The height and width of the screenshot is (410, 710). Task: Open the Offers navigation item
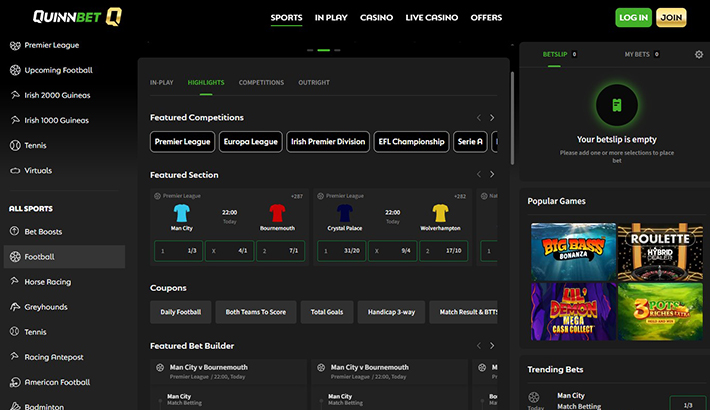pos(486,18)
